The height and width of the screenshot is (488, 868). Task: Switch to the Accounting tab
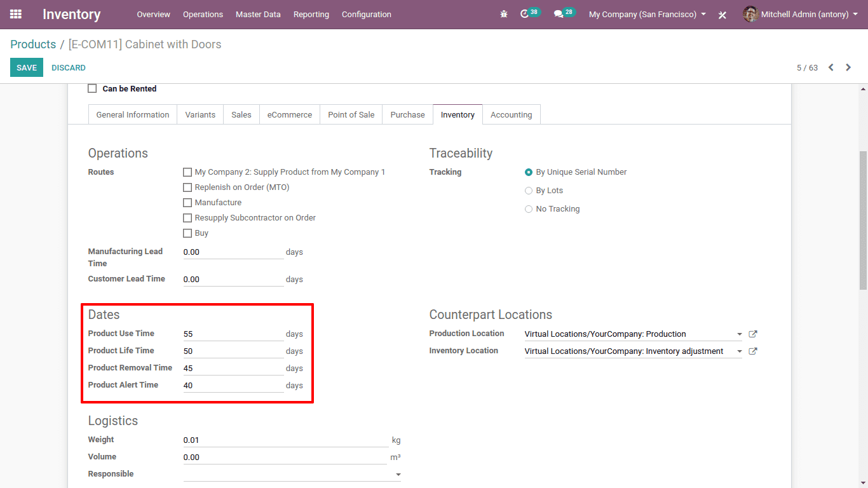pos(512,114)
